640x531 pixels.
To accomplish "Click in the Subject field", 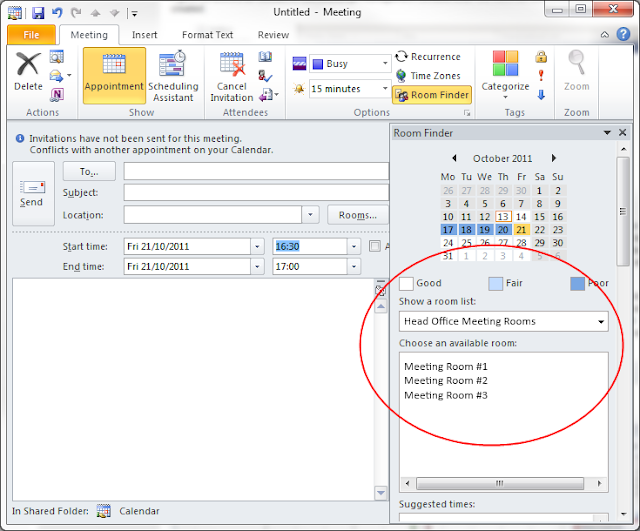I will pos(256,192).
